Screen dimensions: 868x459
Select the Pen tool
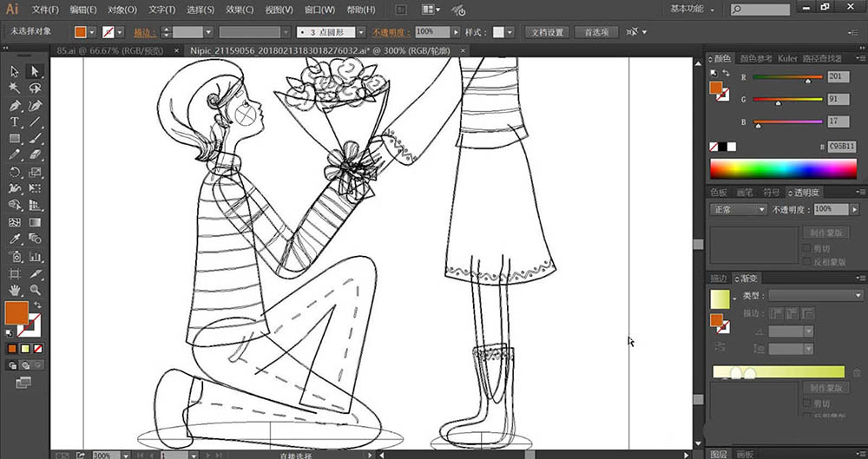tap(15, 105)
